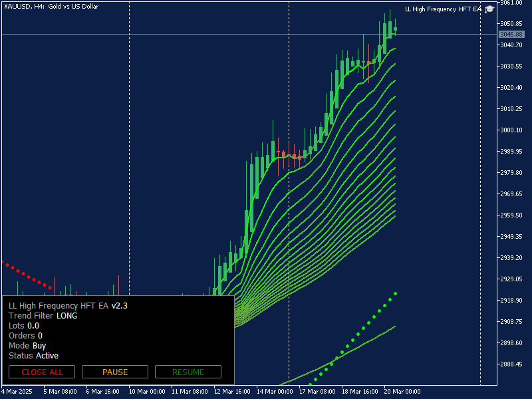Viewport: 532px width, 399px height.
Task: Click the 3020.40 price scale label
Action: 511,88
